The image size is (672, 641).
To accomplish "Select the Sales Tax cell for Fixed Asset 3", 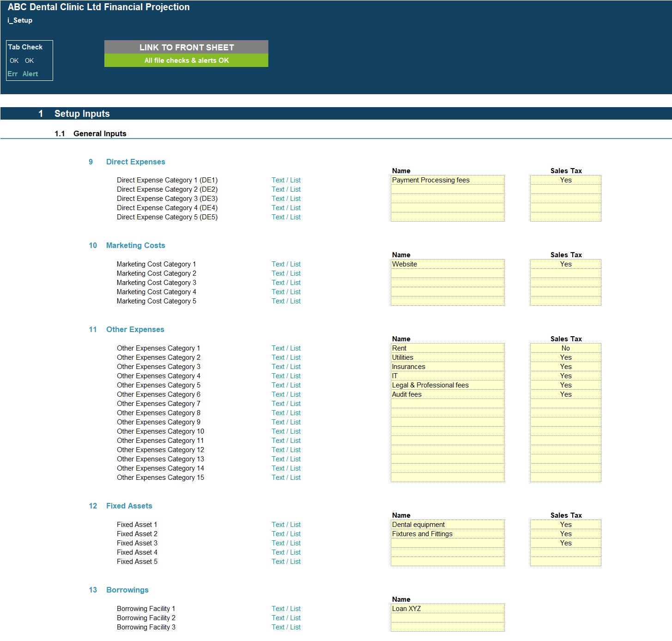I will (x=566, y=543).
